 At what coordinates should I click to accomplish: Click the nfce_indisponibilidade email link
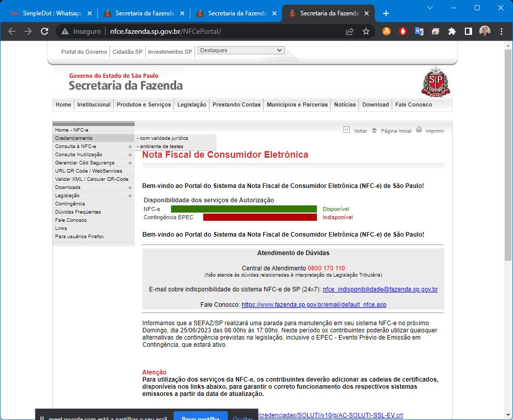380,289
